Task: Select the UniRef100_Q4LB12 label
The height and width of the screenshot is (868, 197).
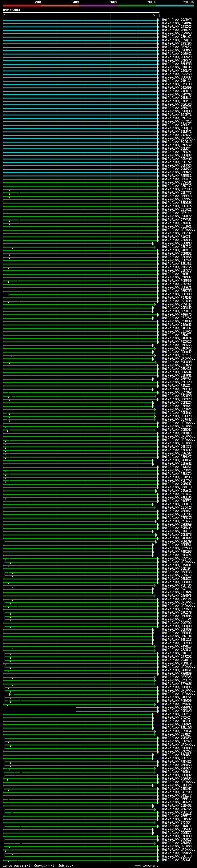Action: pyautogui.click(x=177, y=98)
